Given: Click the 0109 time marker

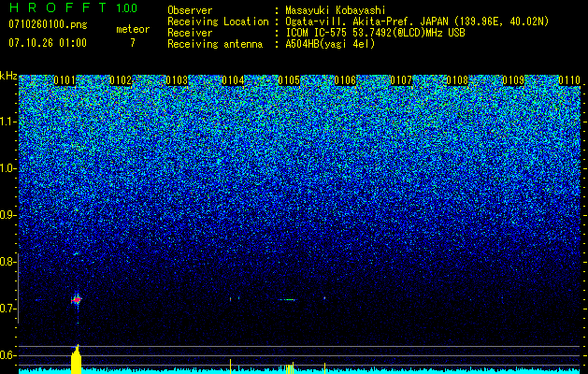Looking at the screenshot, I should coord(513,80).
